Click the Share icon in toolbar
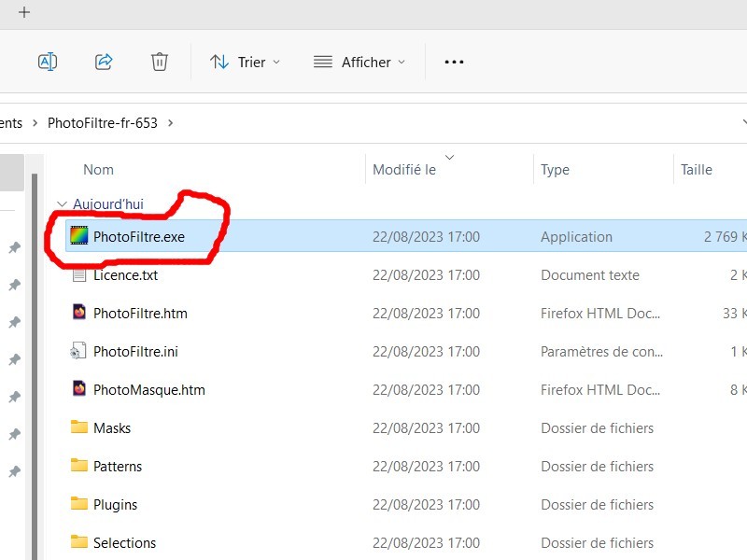This screenshot has height=560, width=747. (x=104, y=62)
